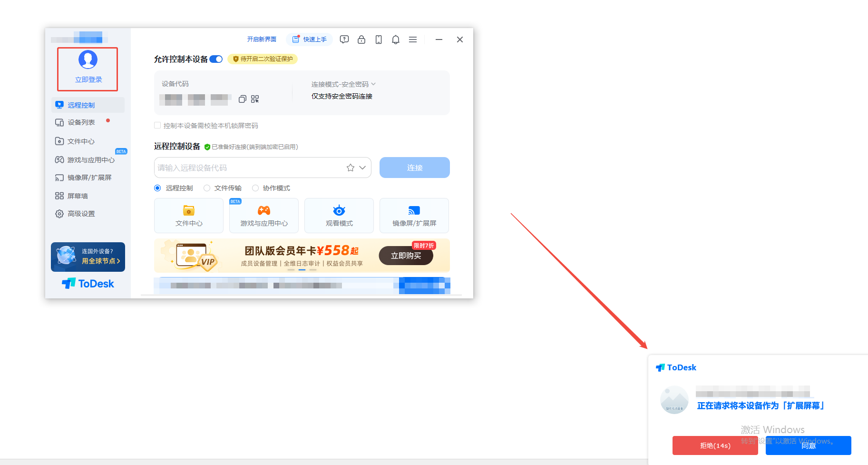The image size is (868, 465).
Task: Select the 远程控制 radio option
Action: [x=157, y=188]
